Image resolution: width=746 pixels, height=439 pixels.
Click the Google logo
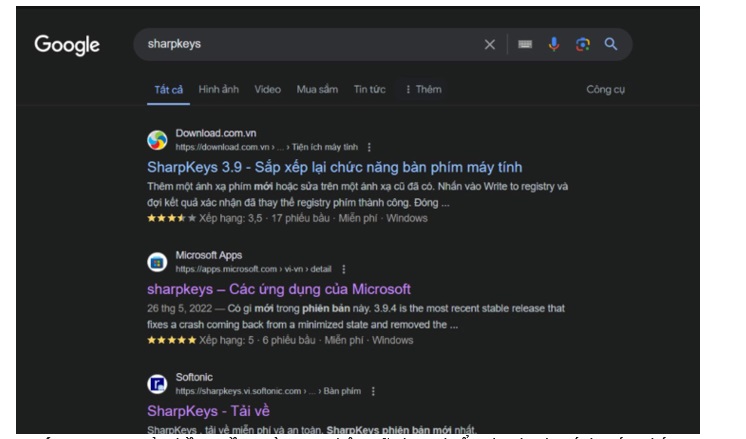pos(67,45)
